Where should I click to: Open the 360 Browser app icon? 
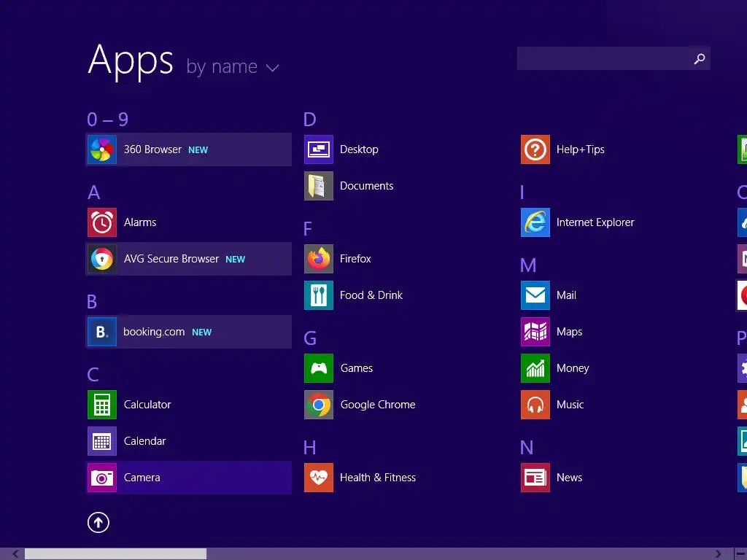pos(102,149)
